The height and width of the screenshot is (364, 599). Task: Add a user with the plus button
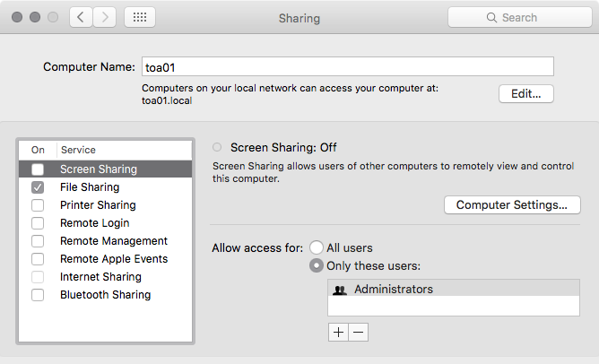338,333
